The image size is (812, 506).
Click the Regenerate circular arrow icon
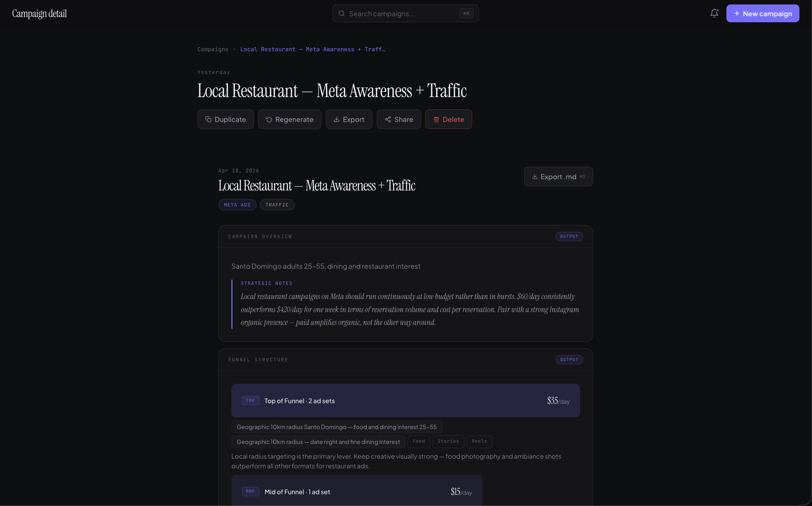pos(269,119)
